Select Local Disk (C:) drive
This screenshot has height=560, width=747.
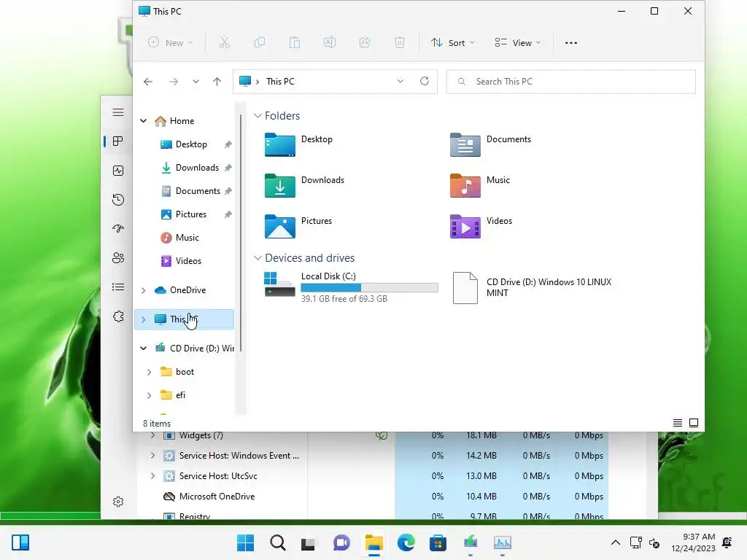[x=351, y=287]
